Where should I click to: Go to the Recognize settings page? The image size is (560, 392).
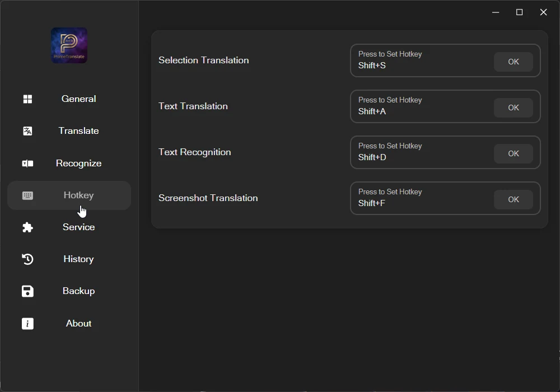pos(69,164)
